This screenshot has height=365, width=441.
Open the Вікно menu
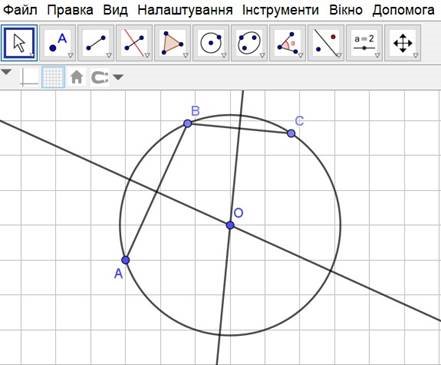tap(346, 10)
